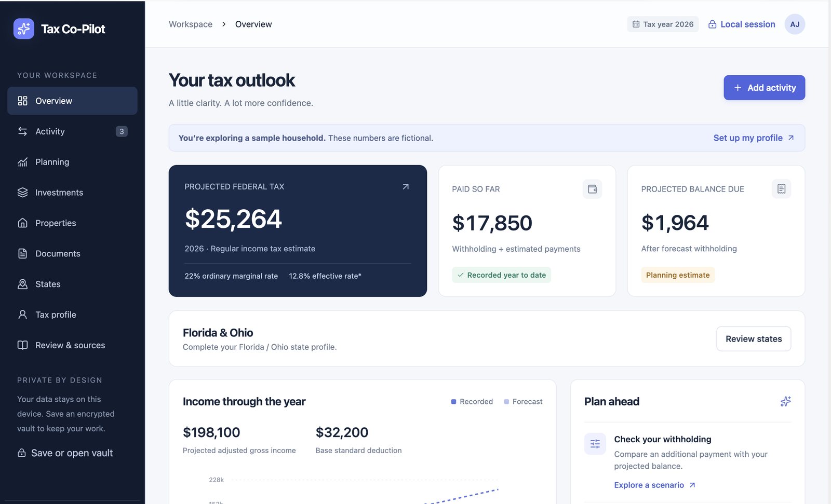Click the $32,200 standard deduction figure
Screen dimensions: 831x504
[342, 432]
